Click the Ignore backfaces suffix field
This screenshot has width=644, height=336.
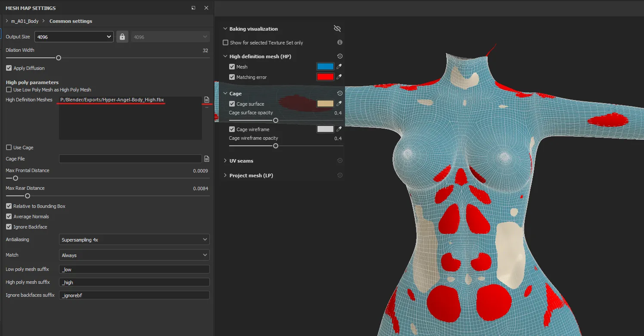134,295
